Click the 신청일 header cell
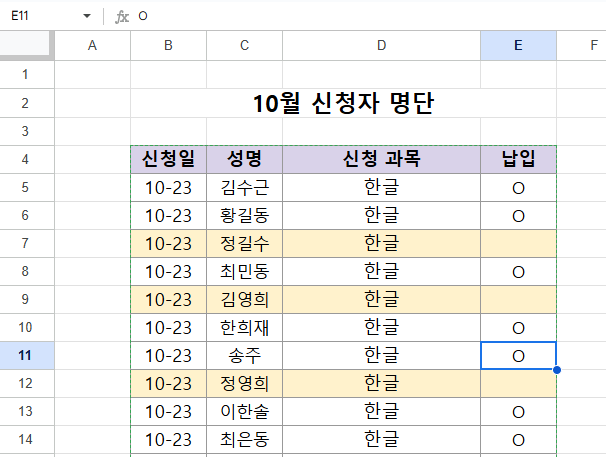The image size is (606, 457). pos(169,159)
